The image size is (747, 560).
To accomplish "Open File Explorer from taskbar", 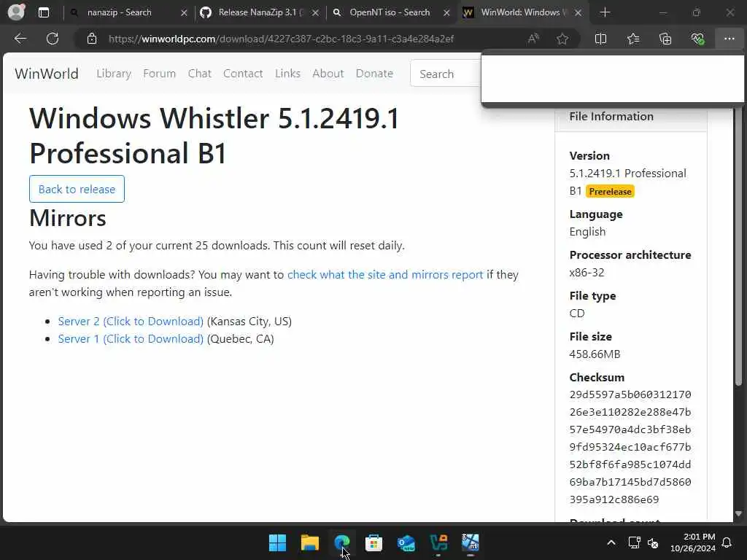I will [x=309, y=542].
